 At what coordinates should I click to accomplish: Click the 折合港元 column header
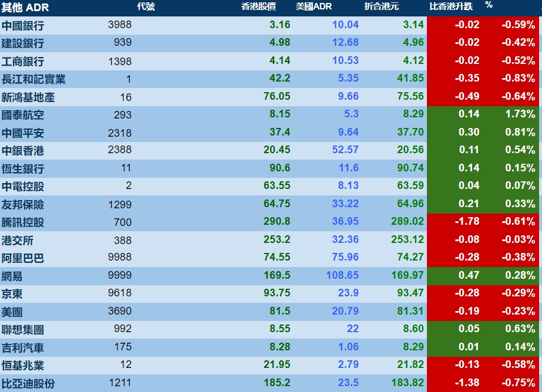(x=381, y=6)
